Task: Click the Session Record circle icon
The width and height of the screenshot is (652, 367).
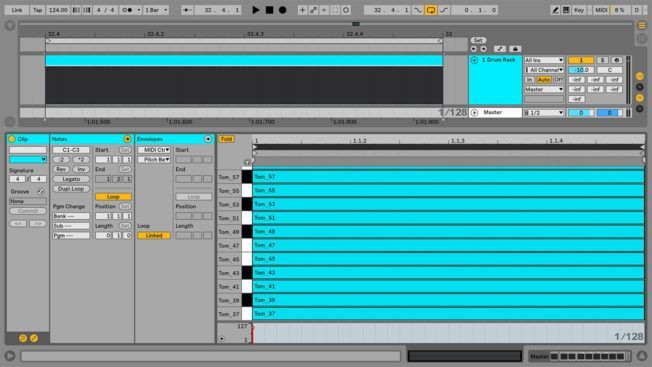Action: coord(346,10)
